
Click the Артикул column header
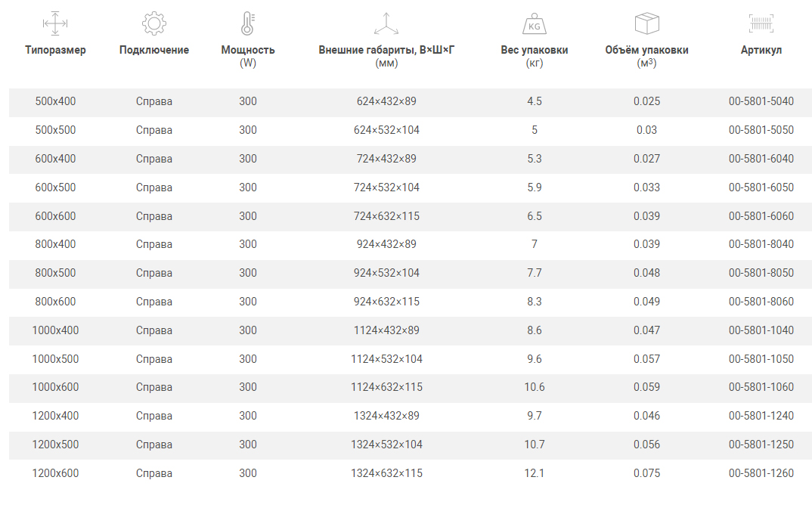(761, 50)
